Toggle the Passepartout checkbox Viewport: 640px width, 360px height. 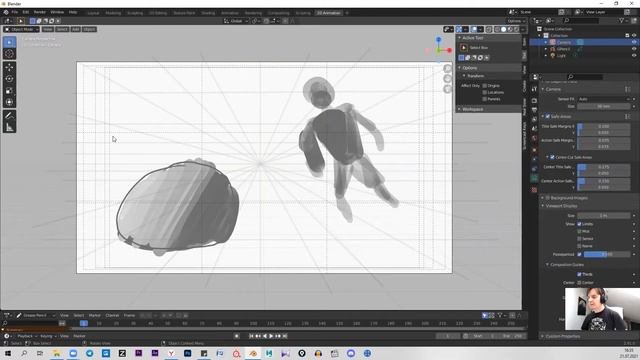coord(579,254)
